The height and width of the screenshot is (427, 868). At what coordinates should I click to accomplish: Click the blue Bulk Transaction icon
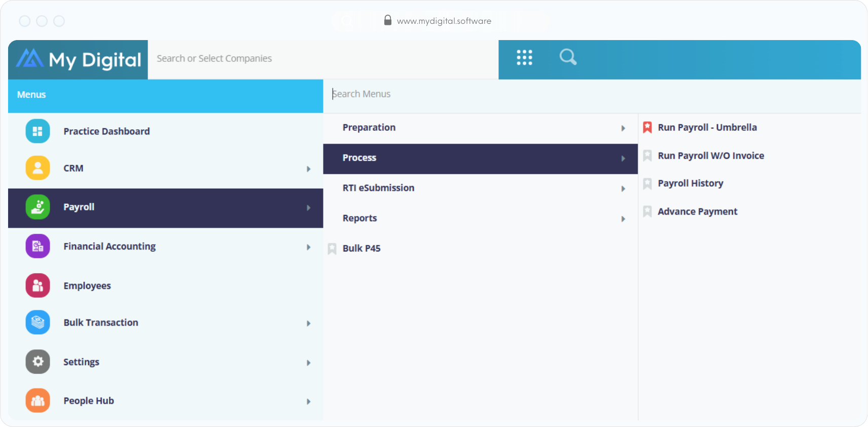38,323
